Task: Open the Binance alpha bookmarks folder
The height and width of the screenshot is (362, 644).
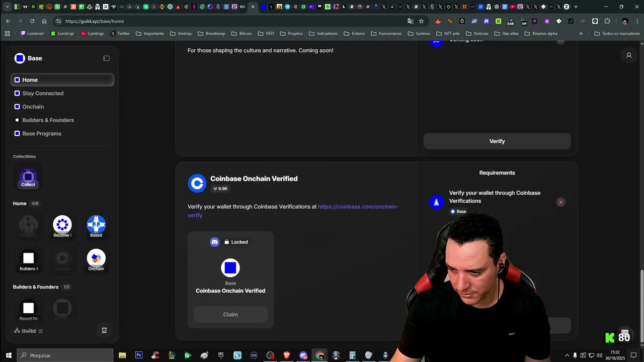Action: pos(541,34)
